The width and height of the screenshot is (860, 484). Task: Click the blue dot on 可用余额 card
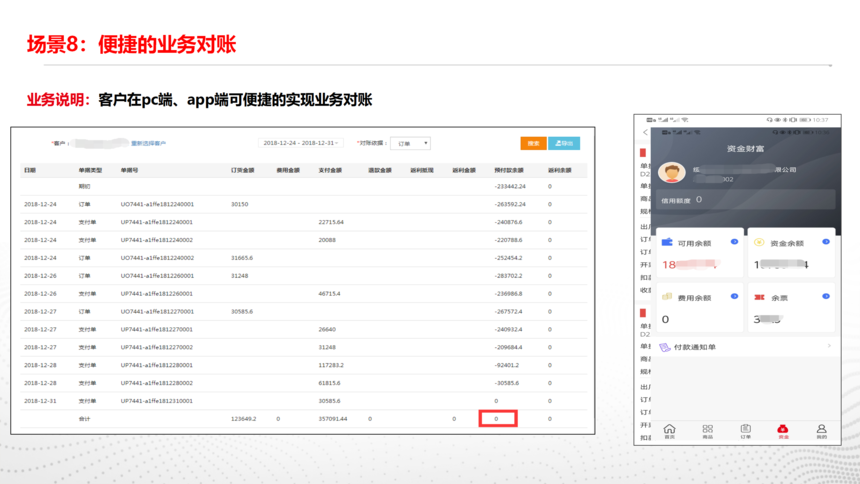[735, 242]
